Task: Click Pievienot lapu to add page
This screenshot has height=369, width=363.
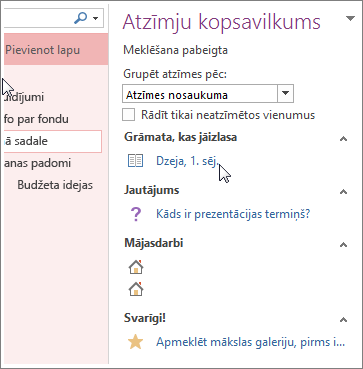Action: click(56, 50)
